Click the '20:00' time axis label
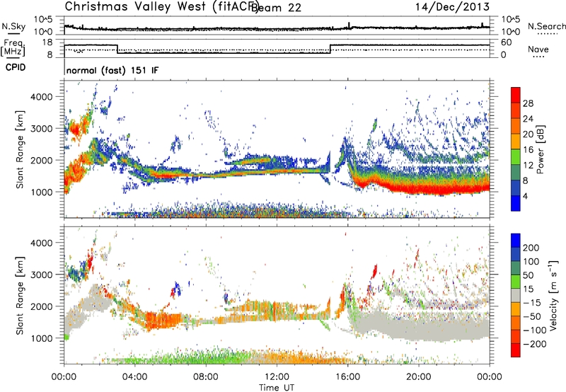566x392 pixels. 419,376
